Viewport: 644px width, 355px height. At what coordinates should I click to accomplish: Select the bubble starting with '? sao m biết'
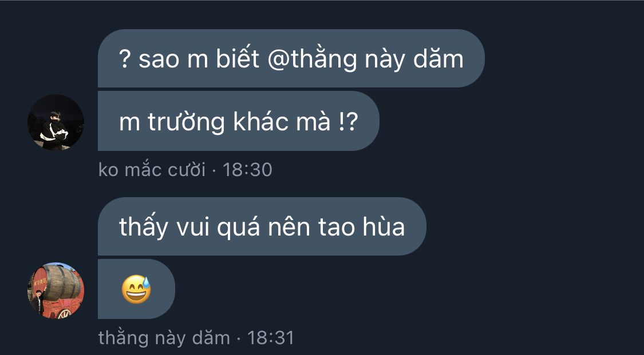[291, 58]
